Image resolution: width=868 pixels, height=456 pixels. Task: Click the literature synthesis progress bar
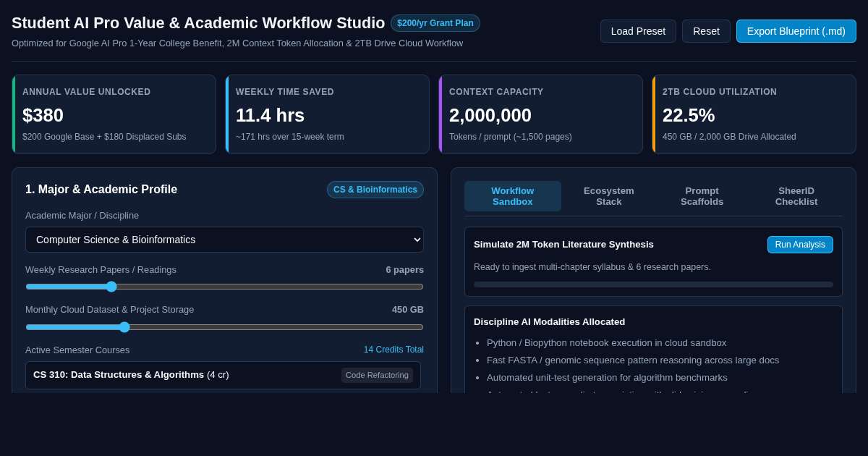(x=653, y=284)
